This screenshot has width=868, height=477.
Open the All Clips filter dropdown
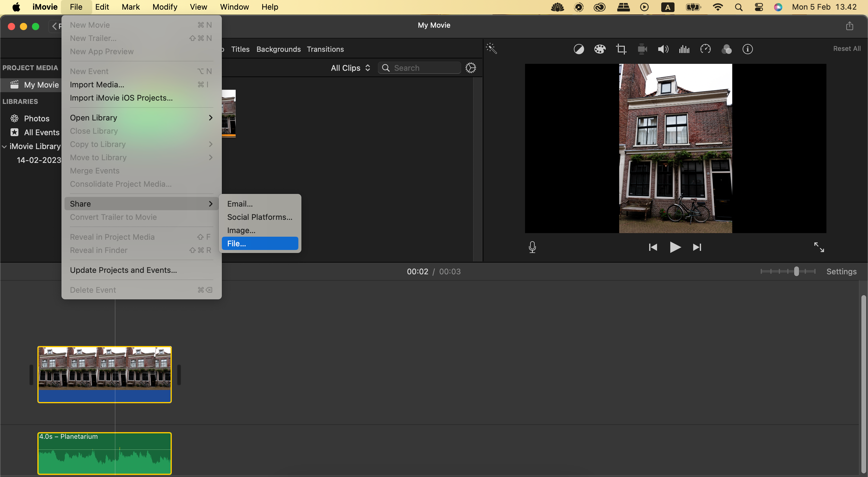(350, 68)
